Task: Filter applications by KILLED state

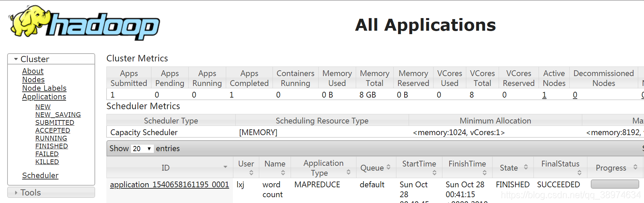Action: (47, 162)
